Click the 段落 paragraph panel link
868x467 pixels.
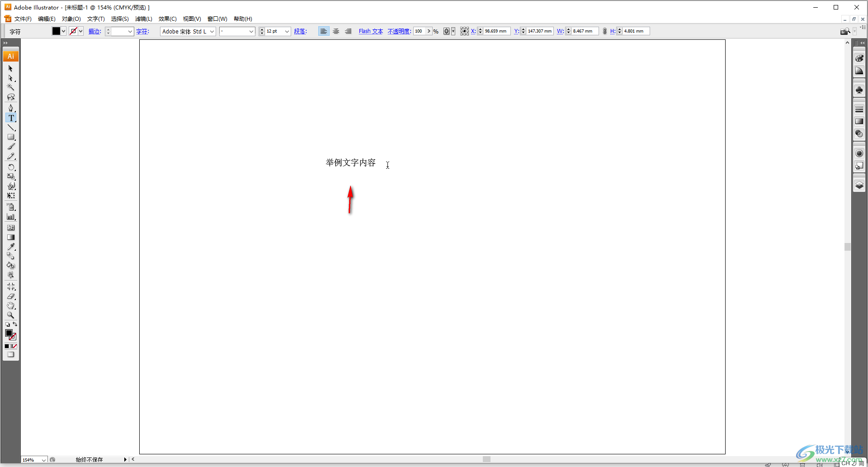click(x=300, y=31)
